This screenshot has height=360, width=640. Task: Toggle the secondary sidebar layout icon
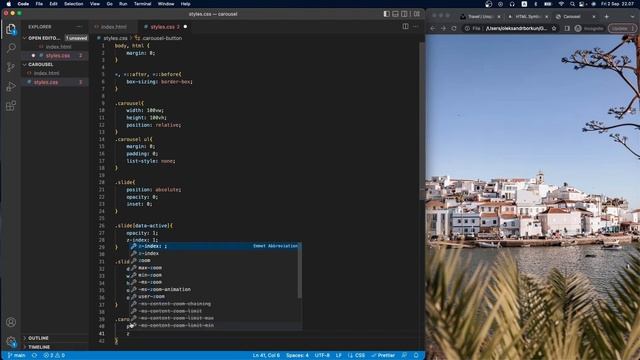[x=404, y=14]
